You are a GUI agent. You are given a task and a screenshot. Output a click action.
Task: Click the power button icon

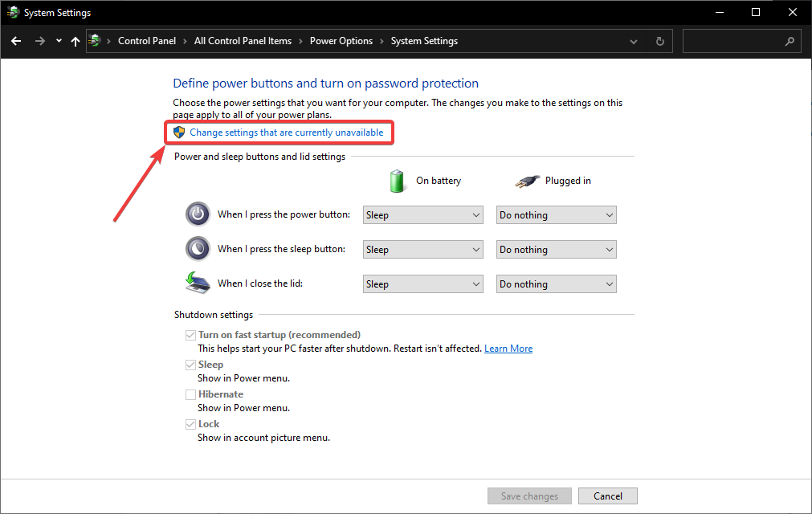[x=197, y=214]
